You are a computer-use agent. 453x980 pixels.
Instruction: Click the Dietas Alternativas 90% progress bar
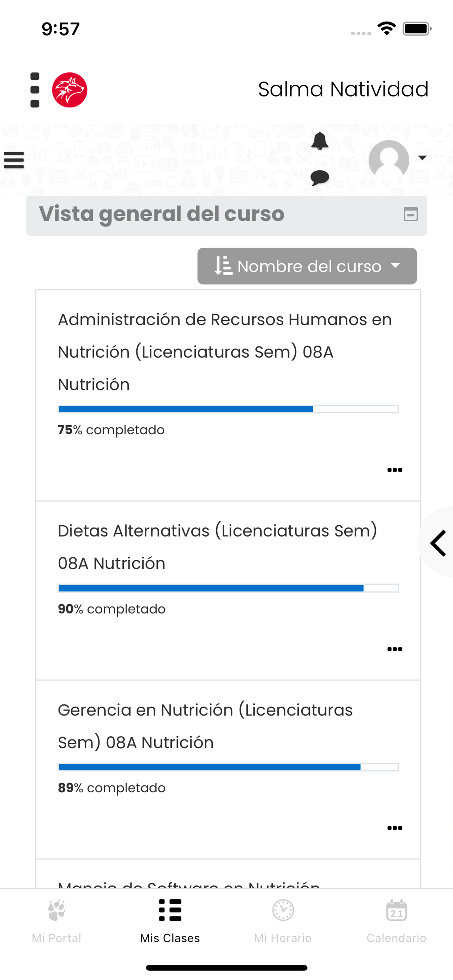click(228, 588)
